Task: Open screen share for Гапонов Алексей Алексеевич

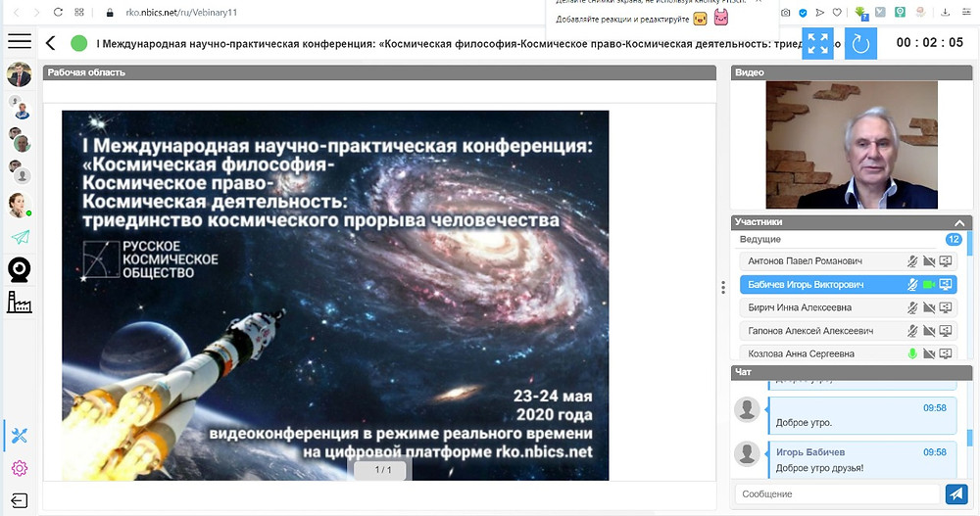Action: [x=946, y=331]
